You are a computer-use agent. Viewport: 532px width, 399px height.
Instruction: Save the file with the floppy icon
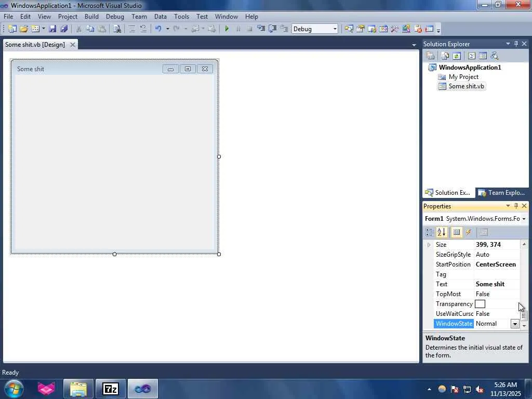point(52,29)
